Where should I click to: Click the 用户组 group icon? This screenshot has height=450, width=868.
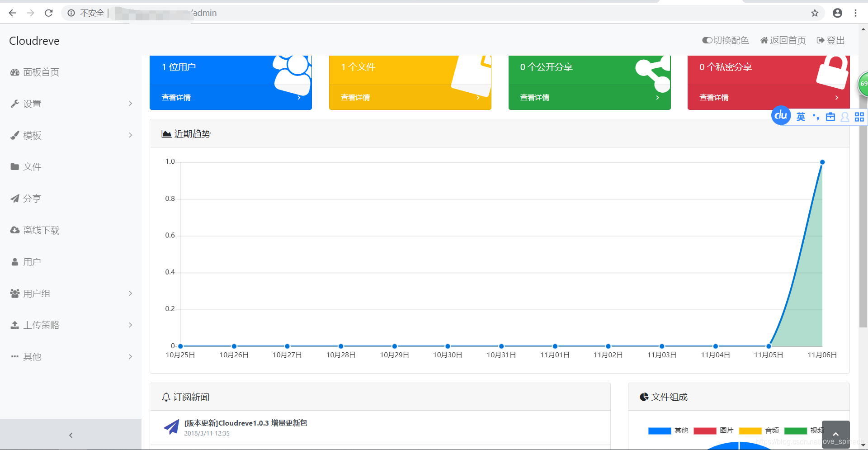[15, 294]
